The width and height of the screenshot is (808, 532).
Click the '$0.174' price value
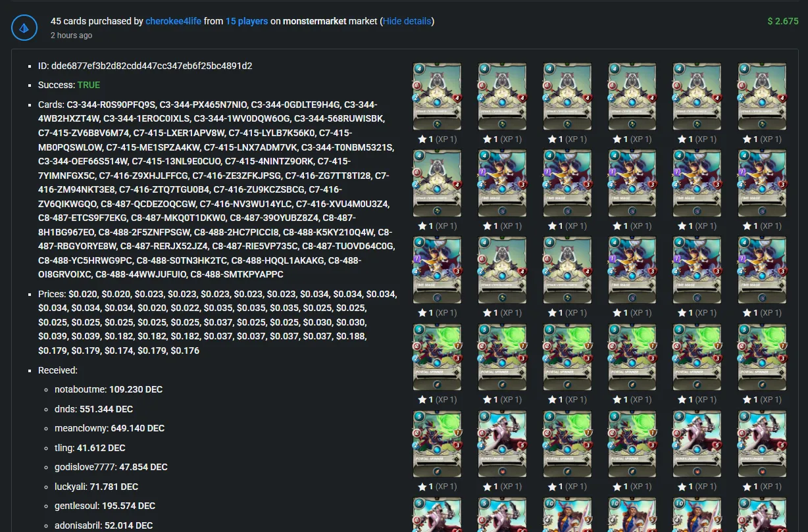point(118,351)
